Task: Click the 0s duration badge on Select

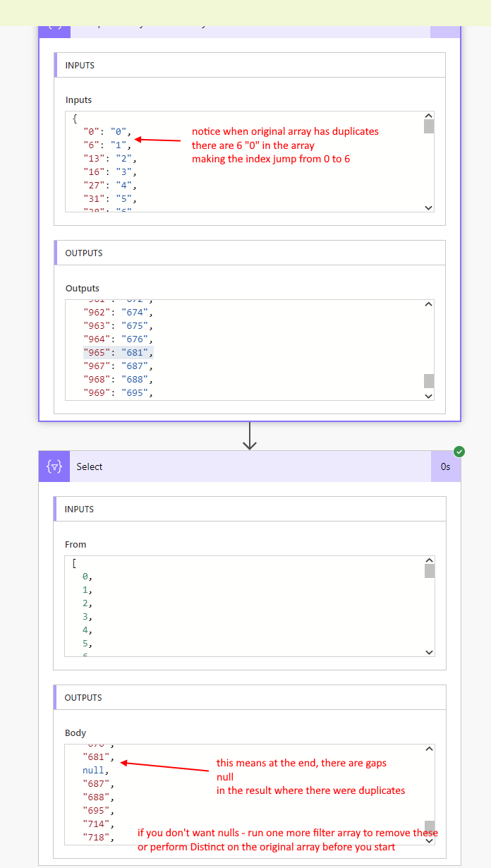Action: 445,466
